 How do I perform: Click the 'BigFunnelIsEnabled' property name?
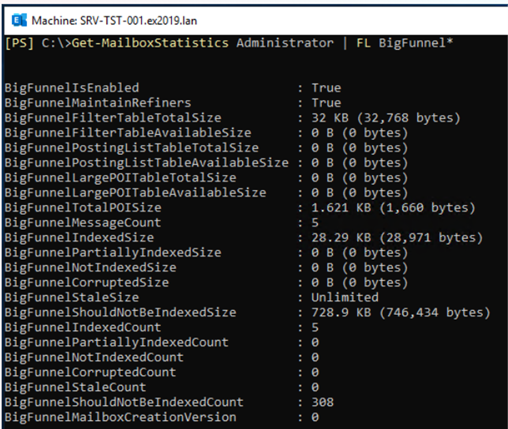coord(72,88)
